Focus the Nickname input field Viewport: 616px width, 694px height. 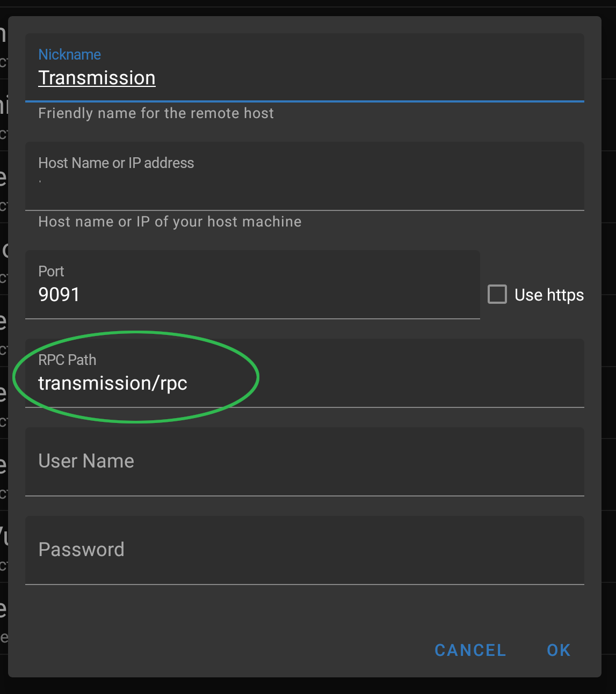pyautogui.click(x=215, y=78)
